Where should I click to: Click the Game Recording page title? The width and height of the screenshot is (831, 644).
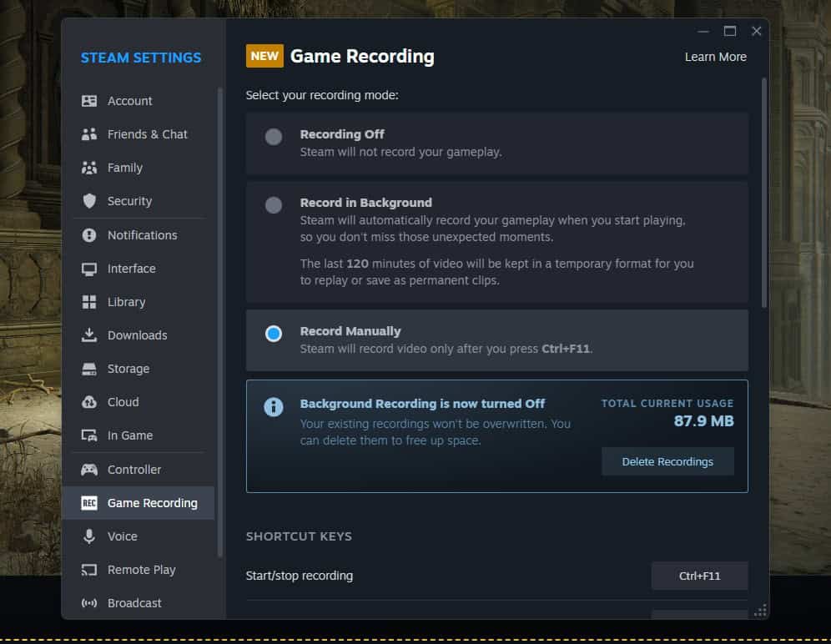[362, 56]
